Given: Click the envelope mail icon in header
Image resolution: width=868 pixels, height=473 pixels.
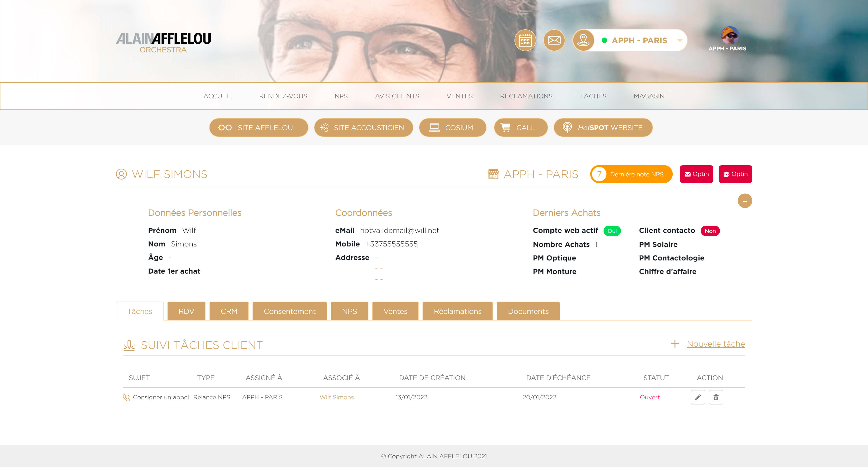Looking at the screenshot, I should [x=554, y=40].
